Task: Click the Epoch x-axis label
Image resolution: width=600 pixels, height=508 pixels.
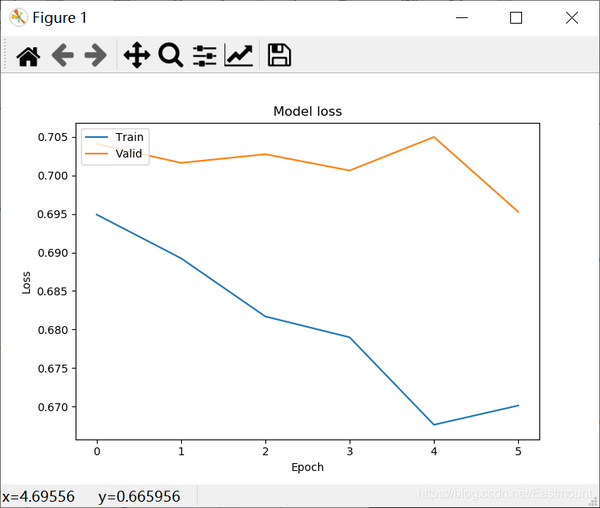Action: (308, 467)
